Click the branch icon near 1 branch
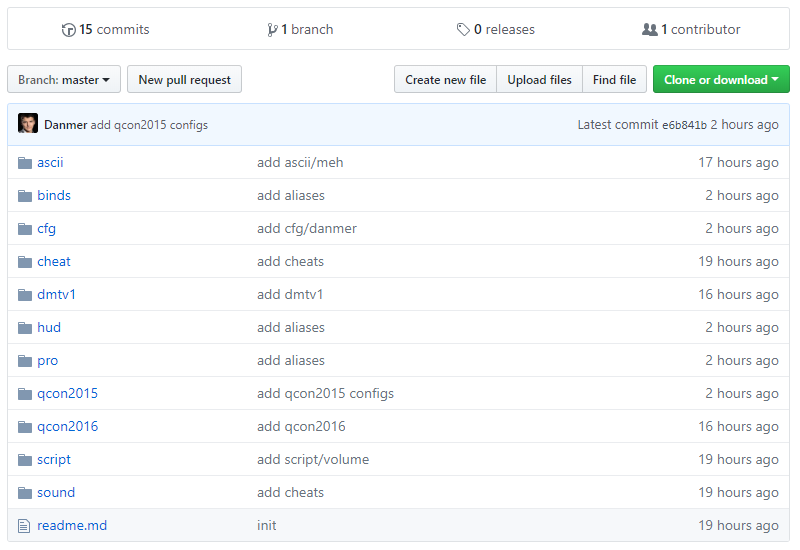This screenshot has height=550, width=800. coord(272,30)
